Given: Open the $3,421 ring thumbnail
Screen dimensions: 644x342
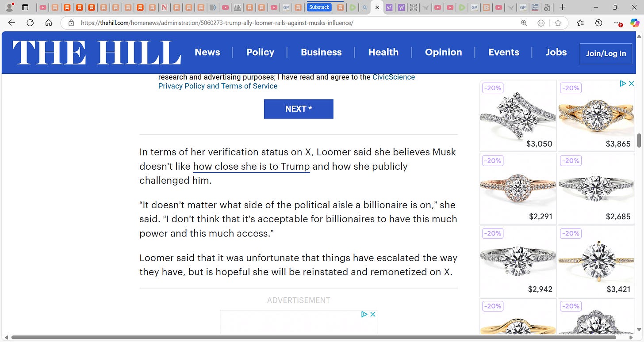Looking at the screenshot, I should 596,262.
